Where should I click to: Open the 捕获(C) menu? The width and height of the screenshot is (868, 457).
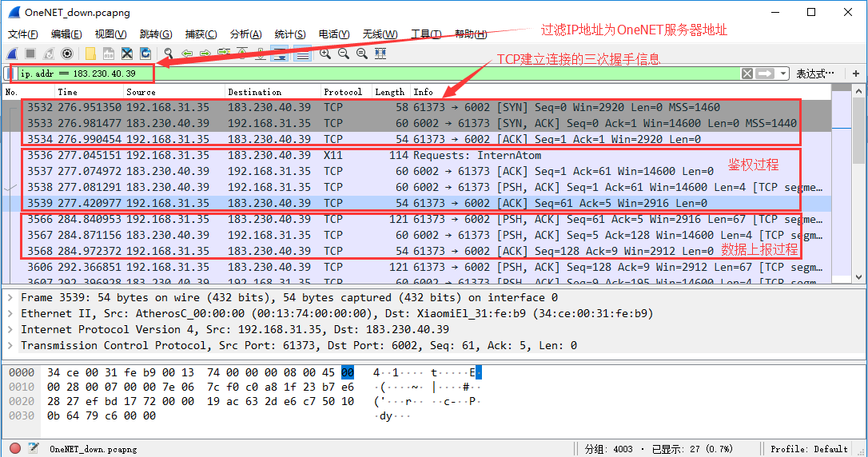pyautogui.click(x=201, y=34)
